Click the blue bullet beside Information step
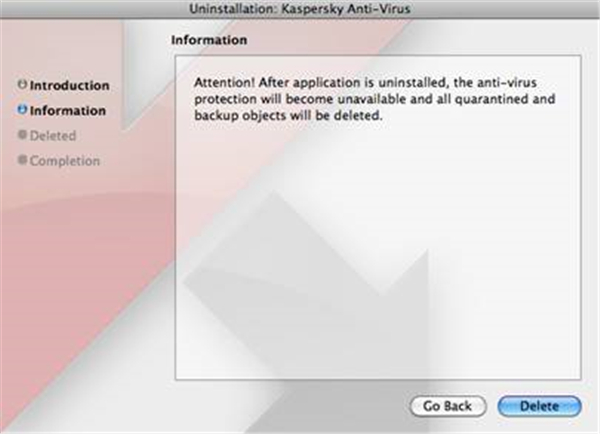600x434 pixels. (x=23, y=110)
